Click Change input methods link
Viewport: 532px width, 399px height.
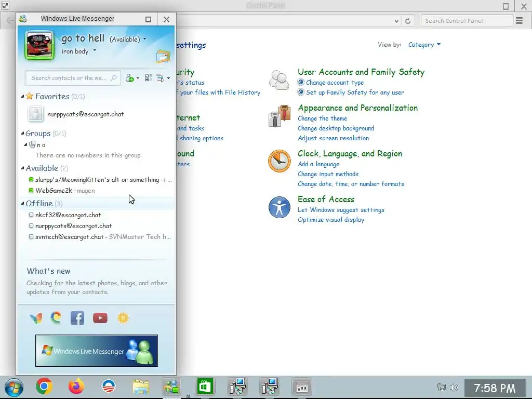(x=328, y=174)
